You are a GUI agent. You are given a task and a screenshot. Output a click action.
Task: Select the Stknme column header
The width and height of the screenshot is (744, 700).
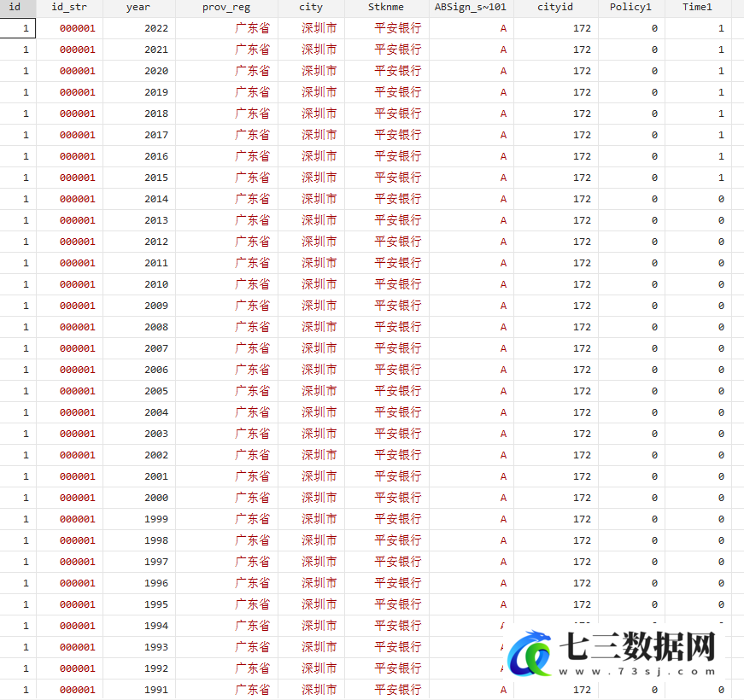pos(386,8)
